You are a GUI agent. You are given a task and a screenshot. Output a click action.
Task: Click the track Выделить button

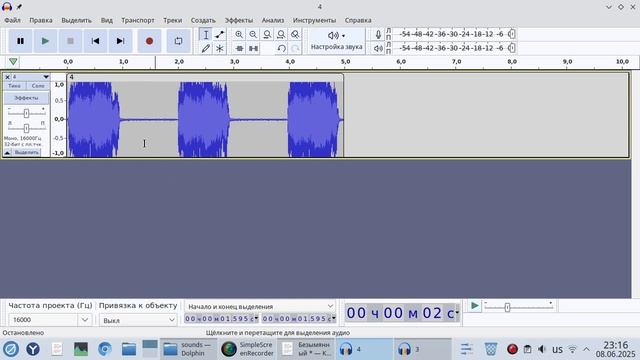[26, 152]
